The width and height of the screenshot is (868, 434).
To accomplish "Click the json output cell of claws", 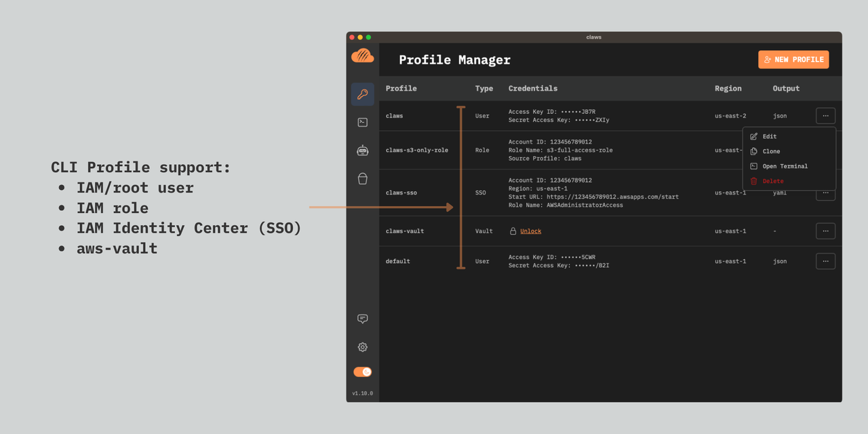I will point(780,116).
